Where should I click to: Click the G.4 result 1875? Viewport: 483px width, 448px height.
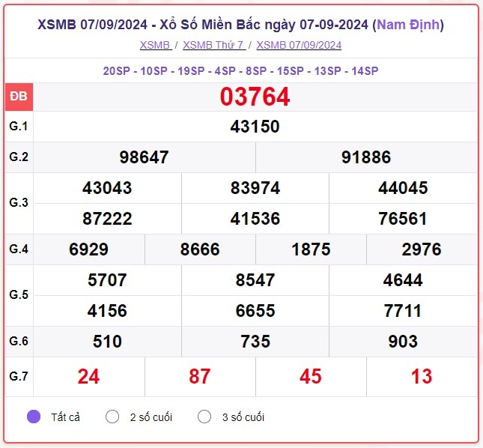[x=311, y=249]
